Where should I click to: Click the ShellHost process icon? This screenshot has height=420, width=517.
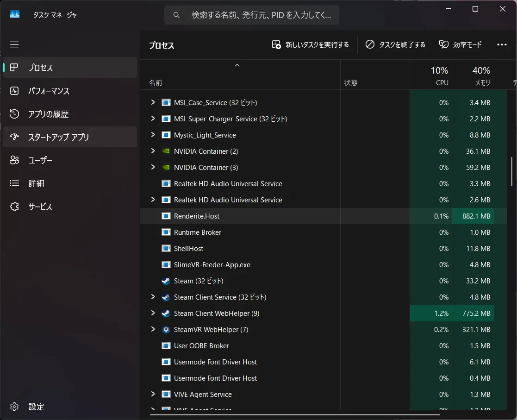166,249
